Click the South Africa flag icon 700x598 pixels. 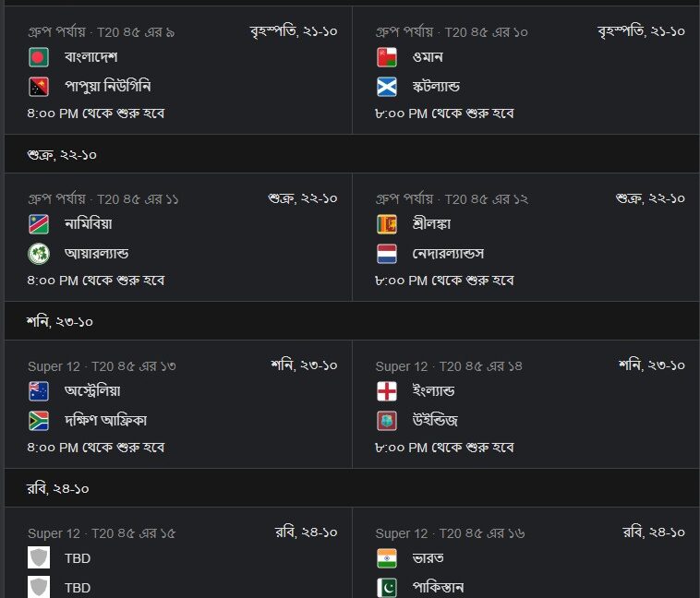(x=39, y=421)
